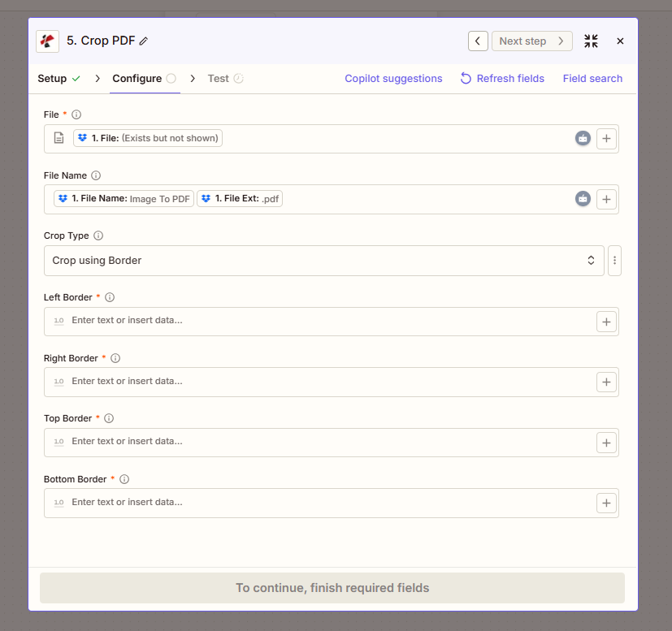Click the collapse panel arrows icon
672x631 pixels.
coord(591,41)
